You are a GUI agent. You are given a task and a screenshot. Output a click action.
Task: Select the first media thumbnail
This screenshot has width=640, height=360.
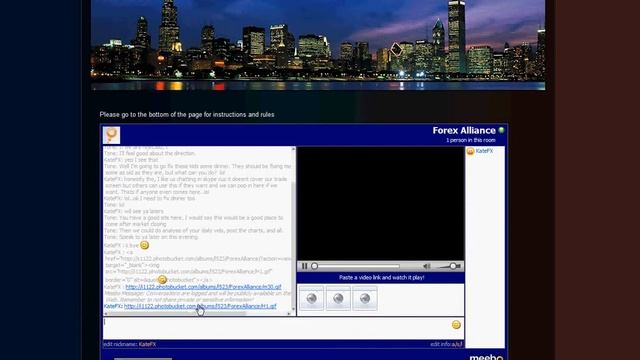coord(311,298)
